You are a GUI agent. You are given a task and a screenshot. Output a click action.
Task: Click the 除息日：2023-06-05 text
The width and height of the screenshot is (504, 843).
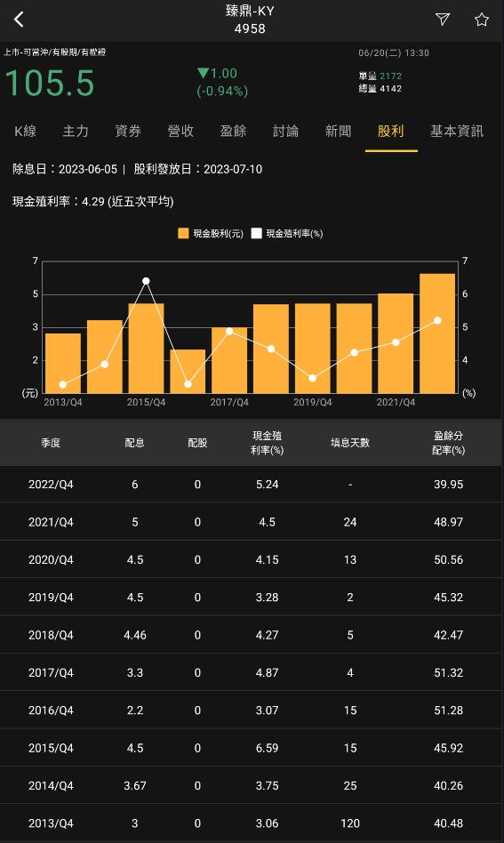pos(65,169)
